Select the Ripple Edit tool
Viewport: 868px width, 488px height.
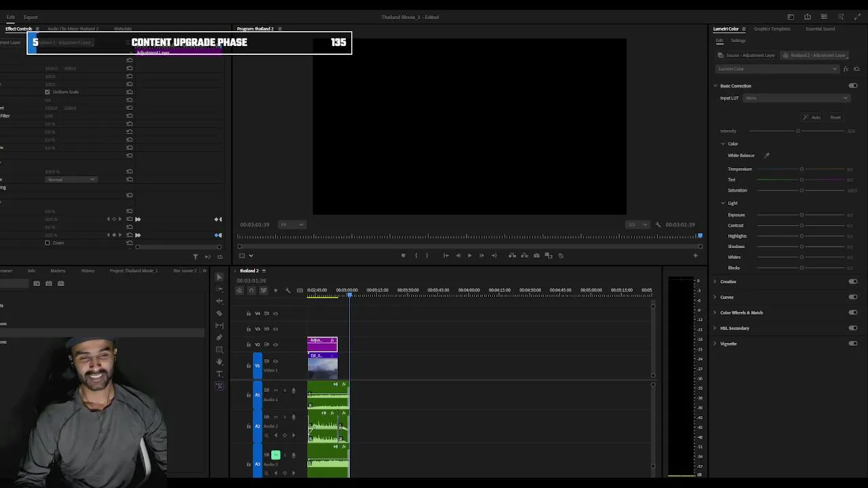pyautogui.click(x=219, y=301)
